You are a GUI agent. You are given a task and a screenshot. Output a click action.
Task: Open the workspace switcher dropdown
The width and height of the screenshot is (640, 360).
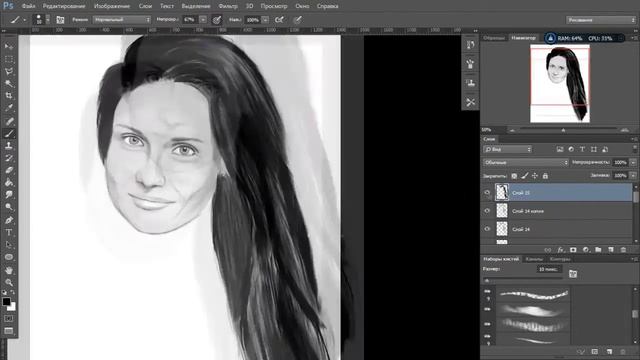pyautogui.click(x=600, y=20)
